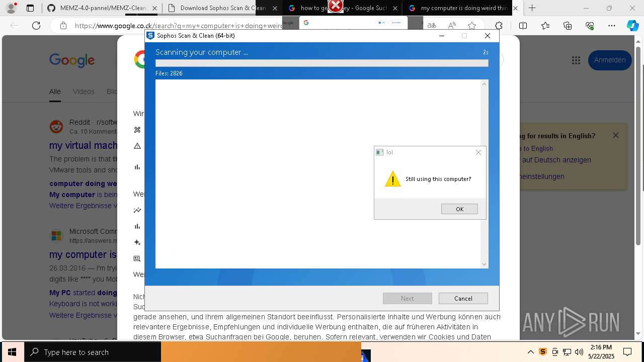Screen dimensions: 644x362
Task: Click the Sophos shield title icon
Action: point(150,36)
